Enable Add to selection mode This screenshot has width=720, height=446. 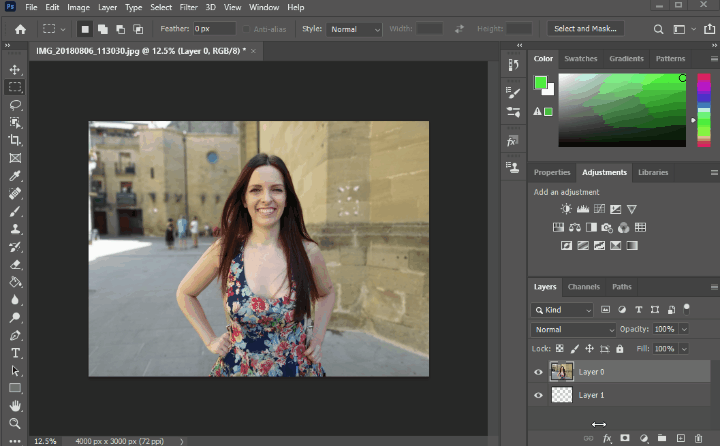(x=103, y=29)
